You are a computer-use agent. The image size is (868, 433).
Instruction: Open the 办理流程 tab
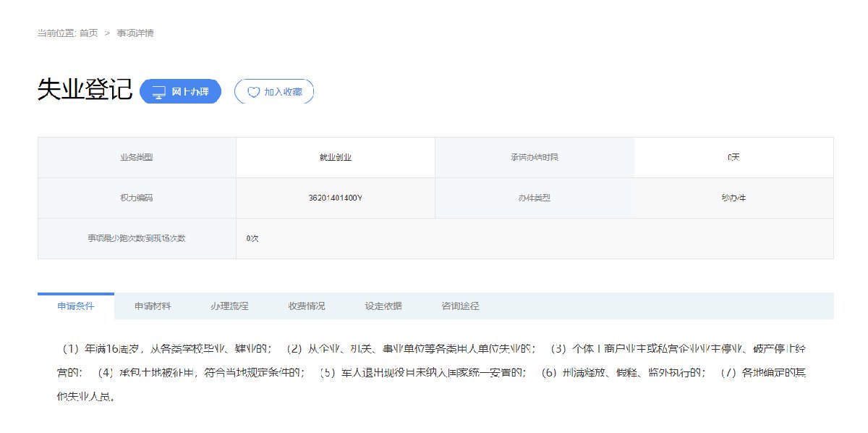[x=229, y=306]
